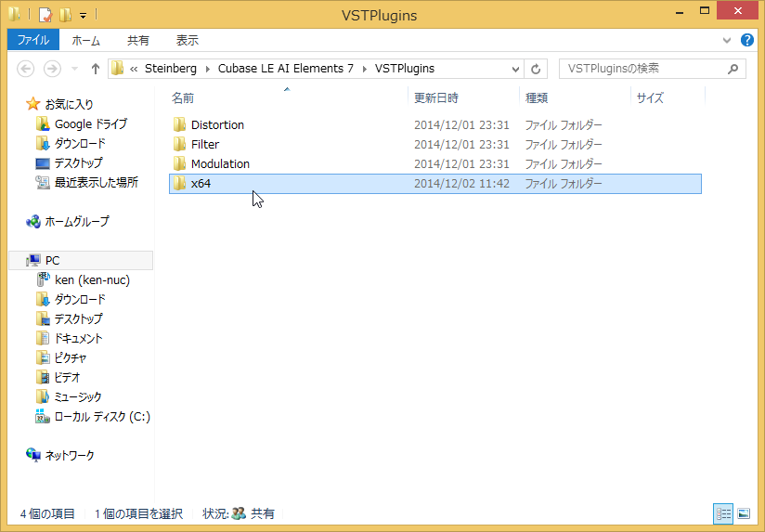Click the Forward navigation arrow

(52, 69)
